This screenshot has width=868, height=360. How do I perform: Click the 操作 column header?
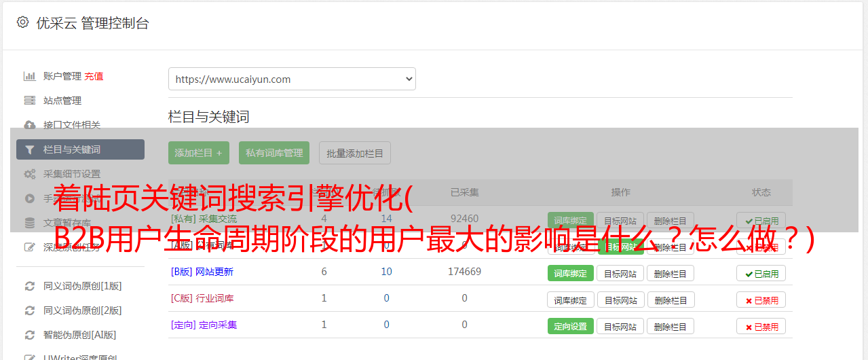point(620,192)
